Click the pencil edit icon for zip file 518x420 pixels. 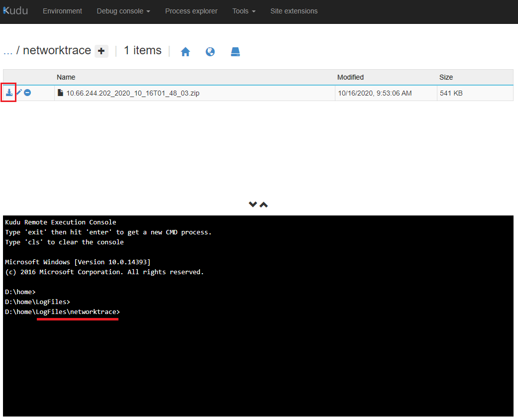pyautogui.click(x=19, y=93)
